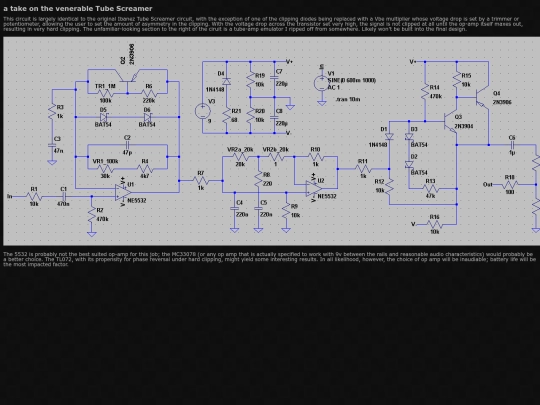Click the D1 diode symbol
Viewport: 540px width, 405px height.
pos(389,137)
